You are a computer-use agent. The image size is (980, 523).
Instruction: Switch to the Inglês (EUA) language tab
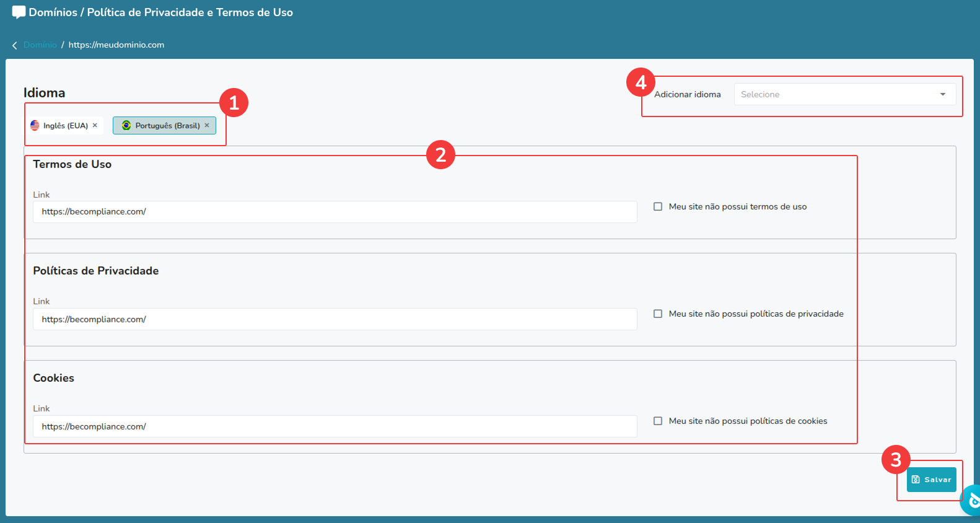point(65,126)
